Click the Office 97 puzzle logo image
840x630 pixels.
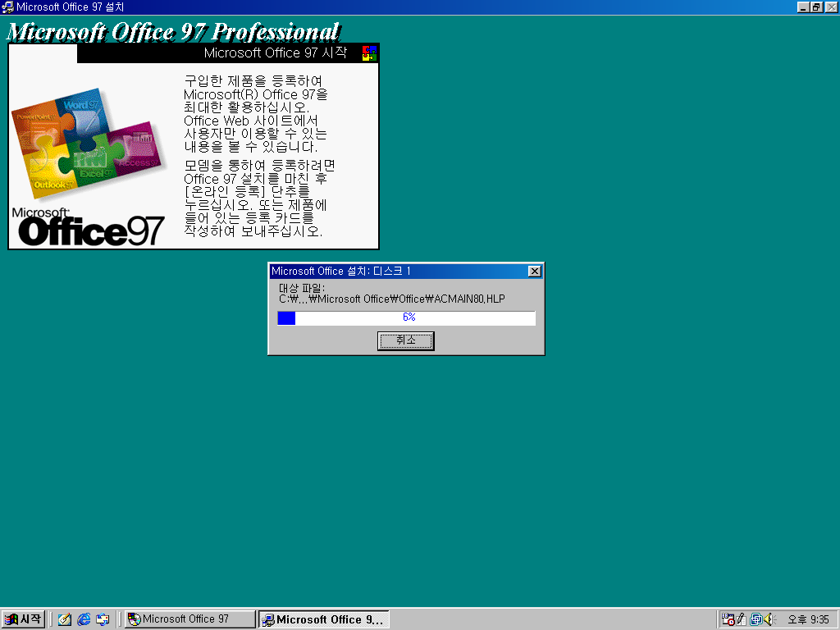(x=89, y=144)
